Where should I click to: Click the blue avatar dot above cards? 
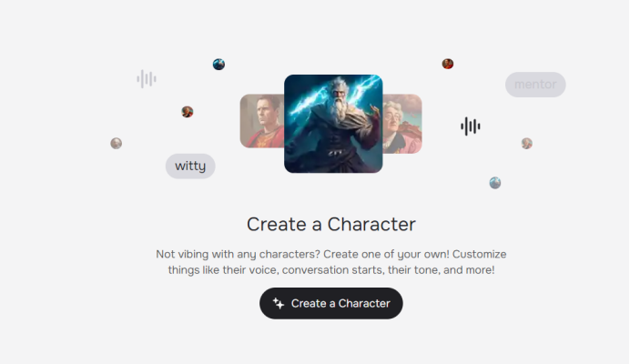click(x=218, y=65)
